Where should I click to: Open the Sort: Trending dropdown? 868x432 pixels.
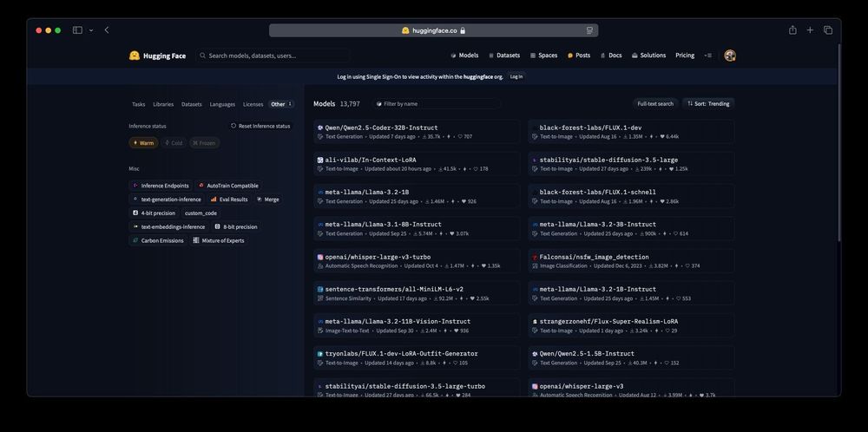coord(708,104)
